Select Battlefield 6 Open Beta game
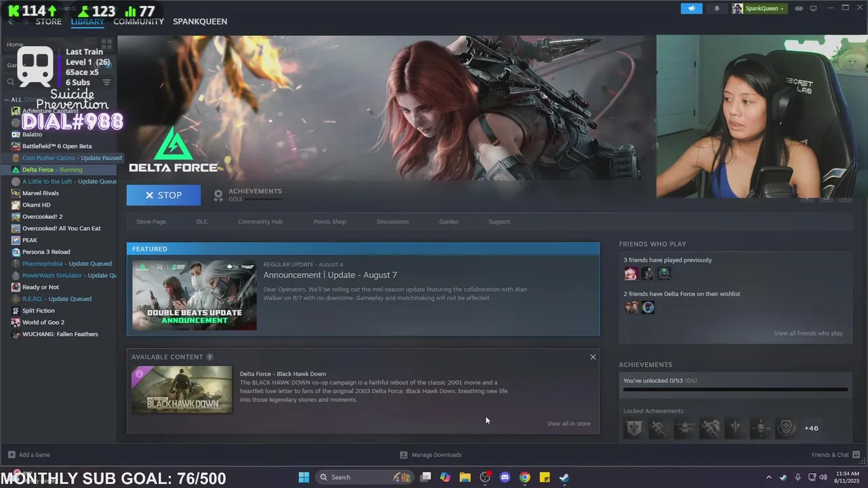 (57, 146)
